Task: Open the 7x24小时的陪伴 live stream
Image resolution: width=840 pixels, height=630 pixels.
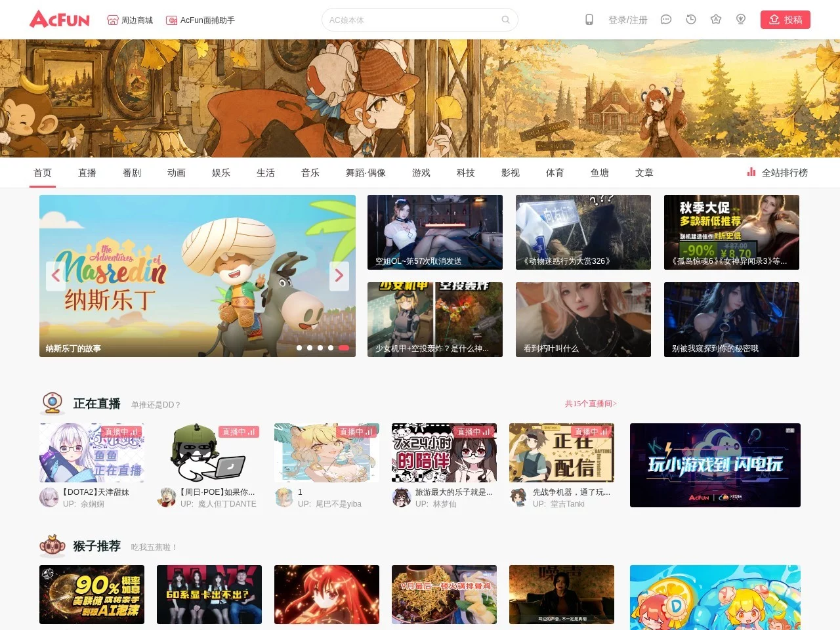Action: (x=444, y=453)
